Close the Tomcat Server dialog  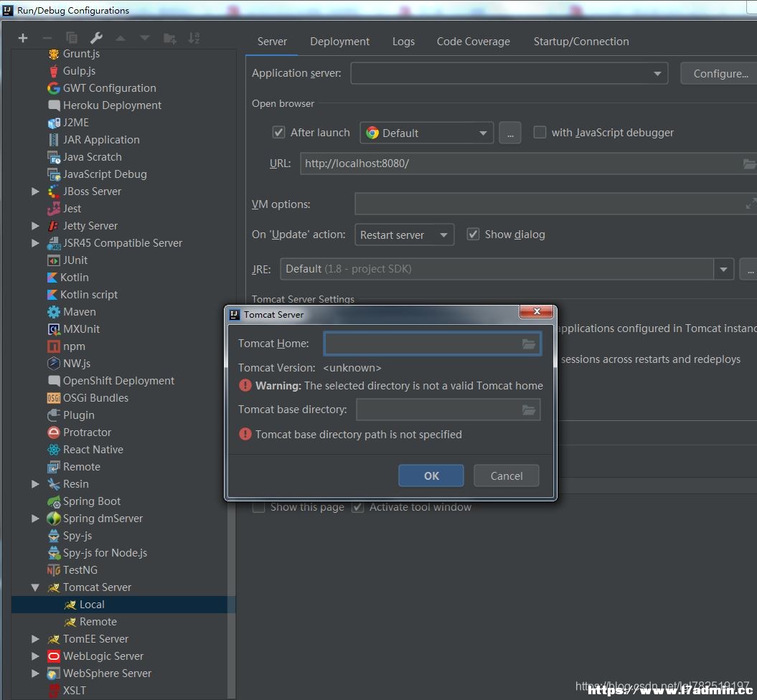(536, 312)
